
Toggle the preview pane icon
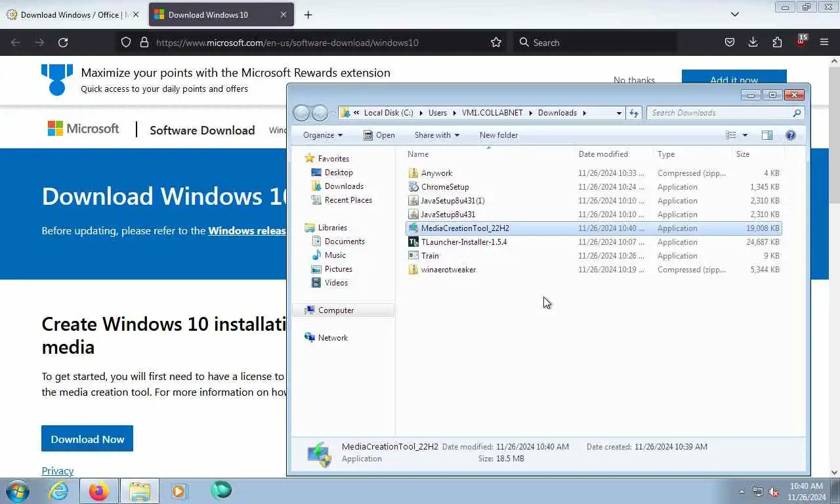766,135
